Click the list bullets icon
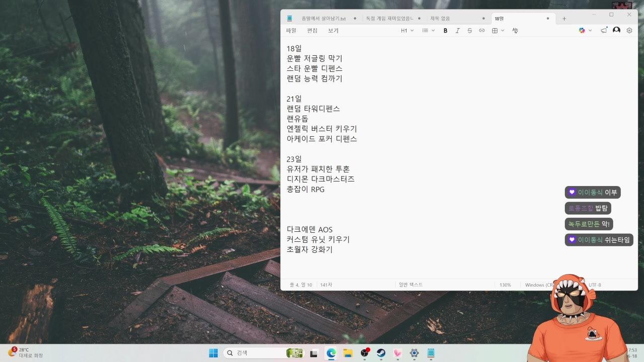The height and width of the screenshot is (362, 644). tap(425, 31)
